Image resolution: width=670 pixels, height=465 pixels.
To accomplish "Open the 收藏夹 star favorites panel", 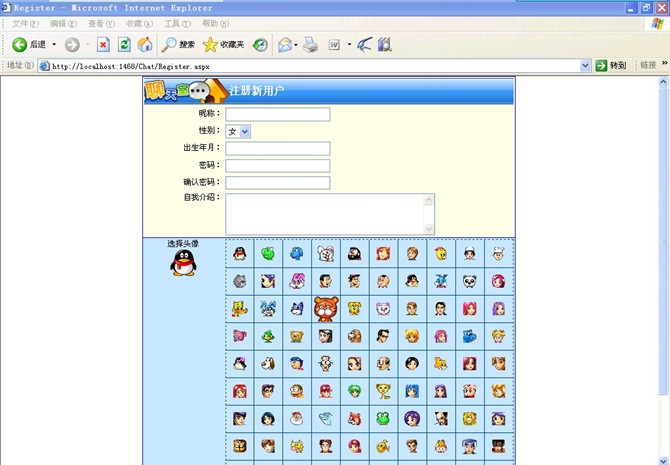I will point(223,44).
